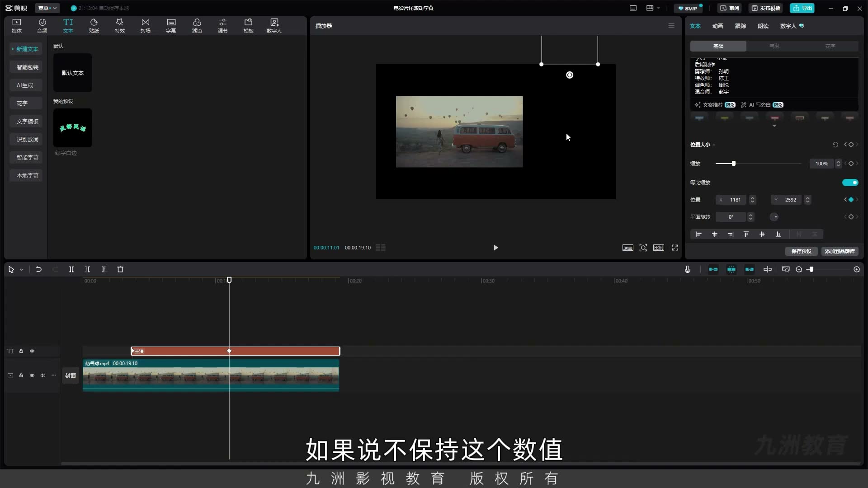Reset the 位置大小 section with the reset arrow
Viewport: 868px width, 488px height.
point(835,145)
